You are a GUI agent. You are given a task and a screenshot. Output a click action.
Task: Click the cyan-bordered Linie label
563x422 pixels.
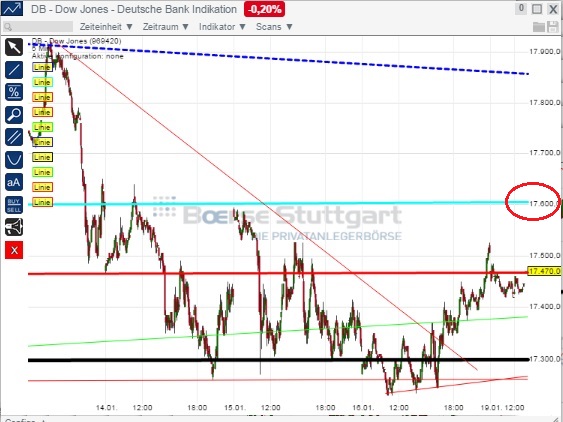(x=42, y=82)
